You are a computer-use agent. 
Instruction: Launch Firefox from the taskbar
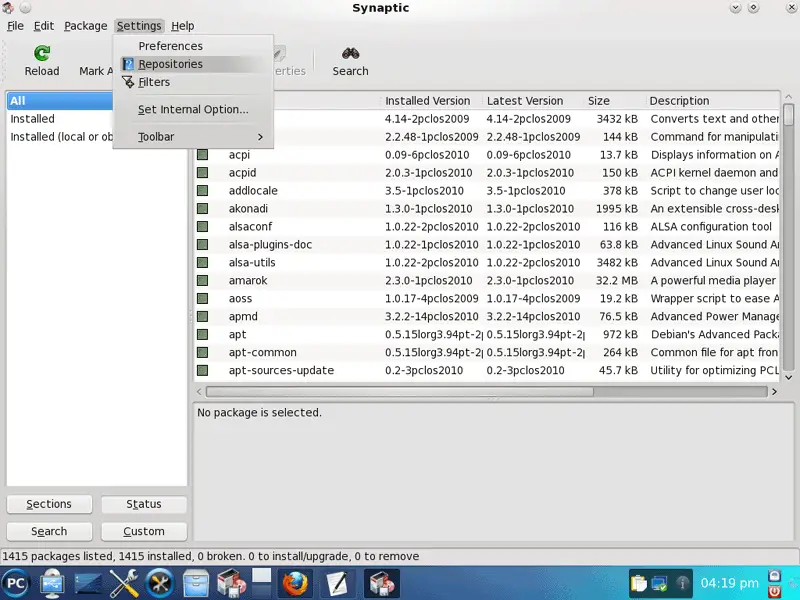pos(296,584)
